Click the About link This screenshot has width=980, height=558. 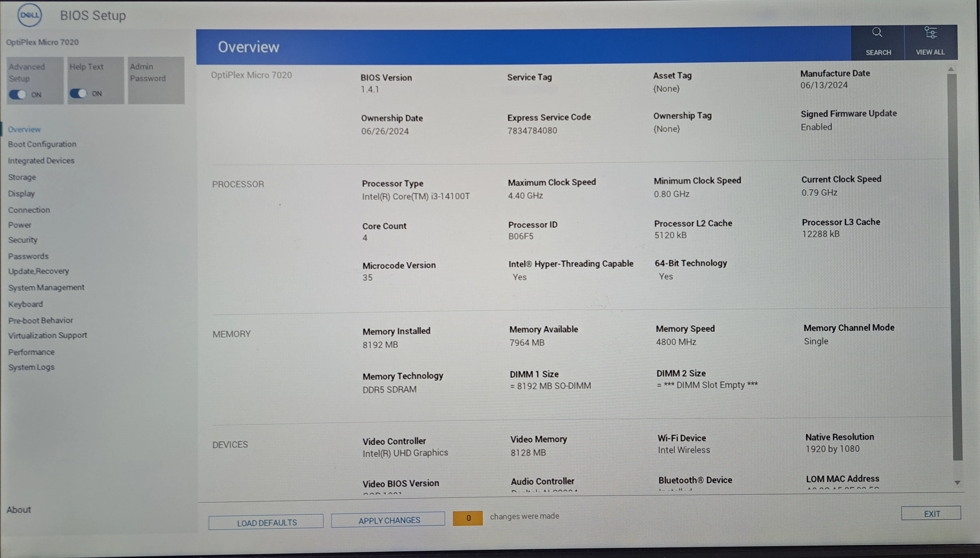pos(18,510)
